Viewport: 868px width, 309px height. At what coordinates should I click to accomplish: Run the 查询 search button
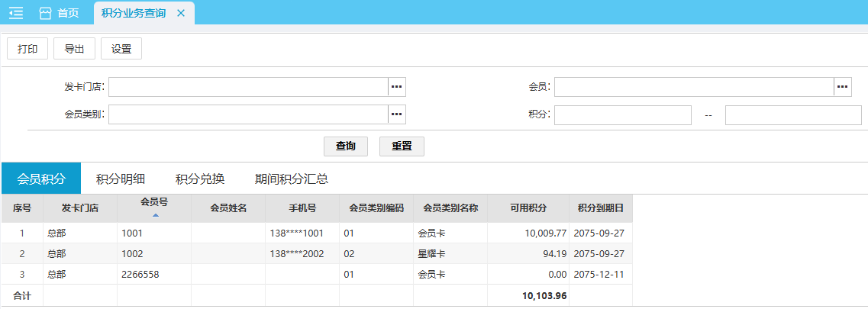click(345, 146)
